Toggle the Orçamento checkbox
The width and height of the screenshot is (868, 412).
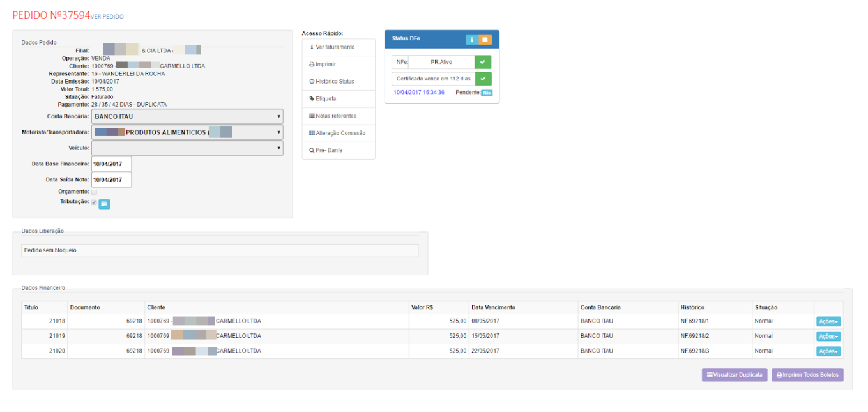tap(95, 192)
